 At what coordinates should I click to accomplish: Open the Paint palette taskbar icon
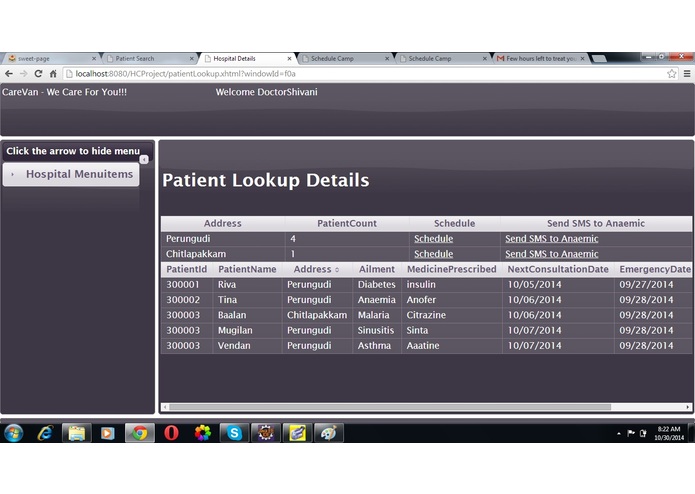pos(328,433)
